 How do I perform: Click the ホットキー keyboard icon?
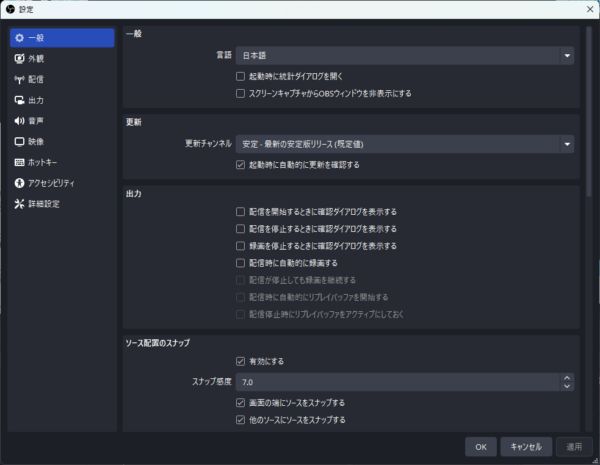click(19, 162)
